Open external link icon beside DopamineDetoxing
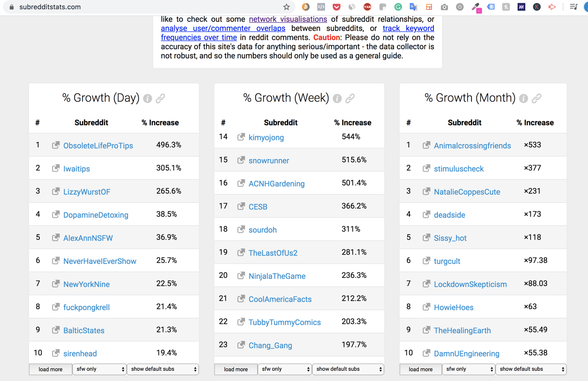The height and width of the screenshot is (381, 588). (x=56, y=214)
